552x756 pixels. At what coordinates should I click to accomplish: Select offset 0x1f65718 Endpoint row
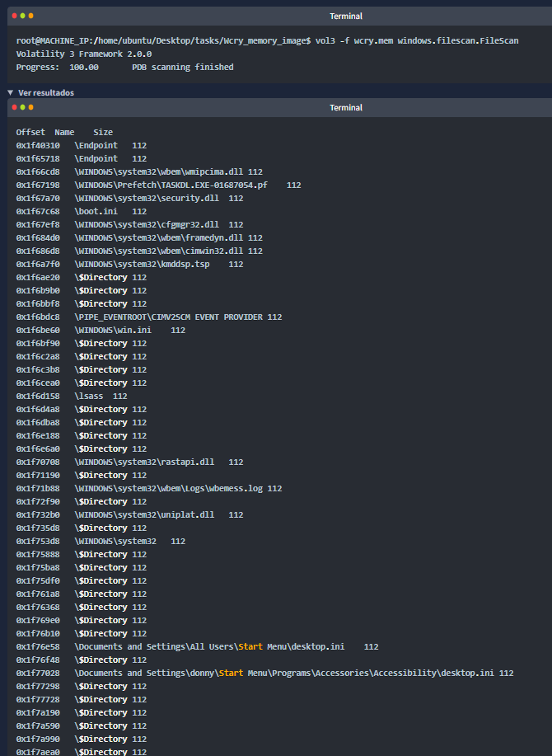tap(82, 158)
